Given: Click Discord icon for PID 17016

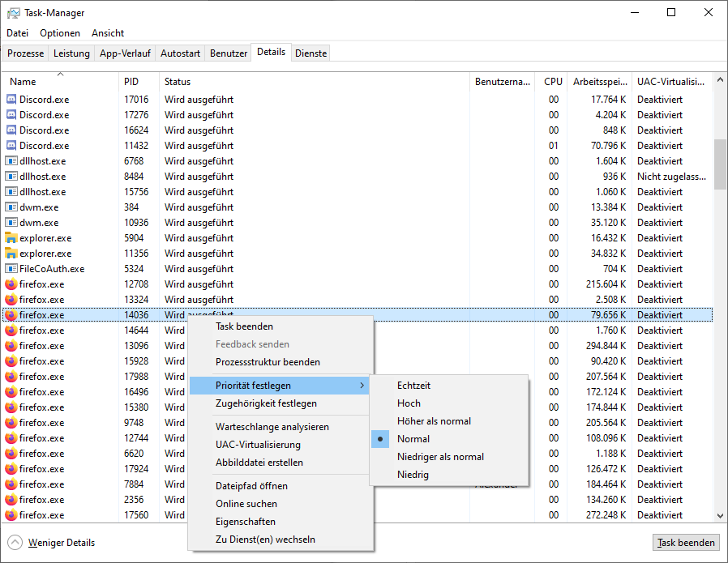Looking at the screenshot, I should (11, 100).
